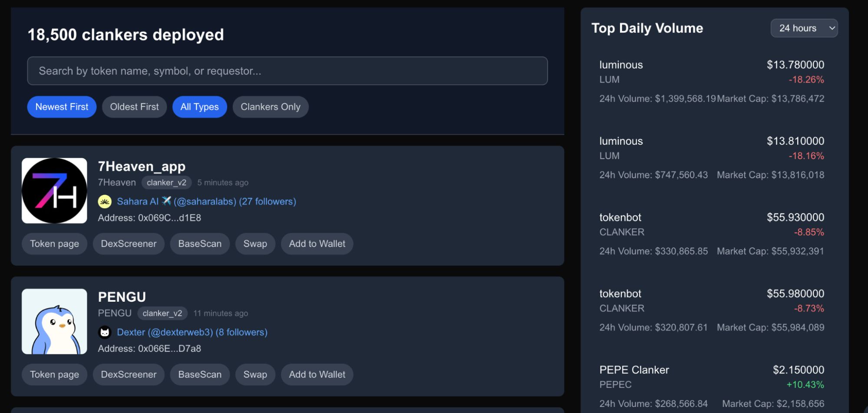Image resolution: width=868 pixels, height=413 pixels.
Task: Open the Sahara AI @saharalabs profile link
Action: 206,202
